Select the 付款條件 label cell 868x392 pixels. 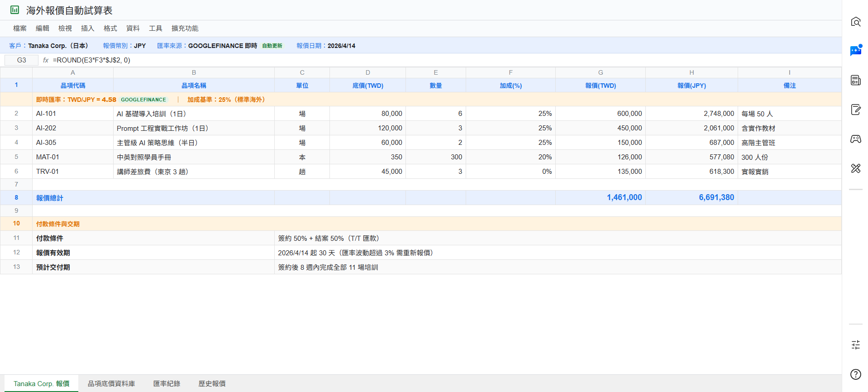coord(153,238)
